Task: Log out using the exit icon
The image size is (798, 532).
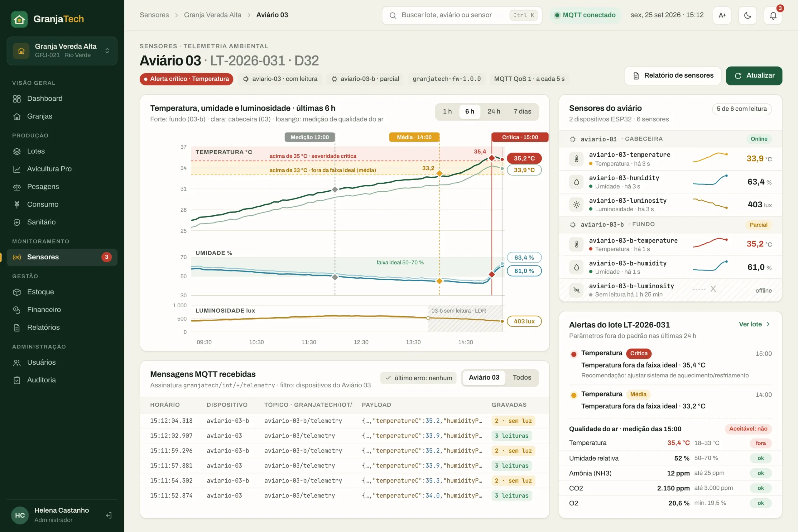Action: coord(108,515)
